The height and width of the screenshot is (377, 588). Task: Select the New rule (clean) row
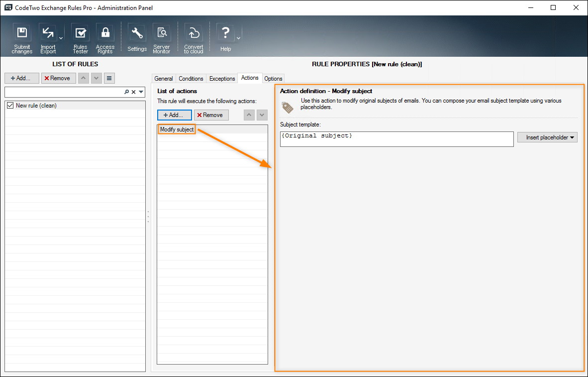75,106
